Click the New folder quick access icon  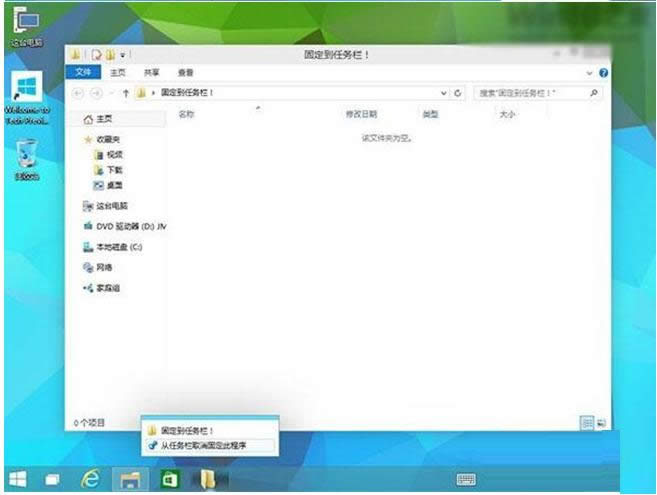(110, 54)
